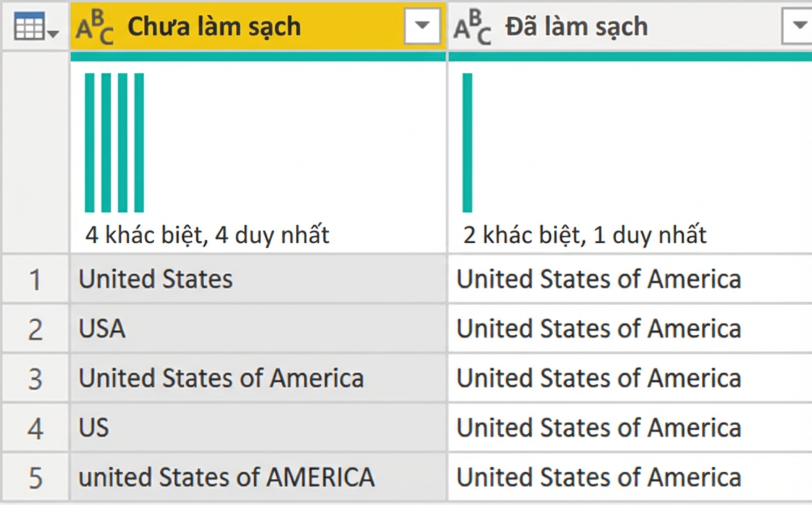Select row number 4

(x=35, y=428)
